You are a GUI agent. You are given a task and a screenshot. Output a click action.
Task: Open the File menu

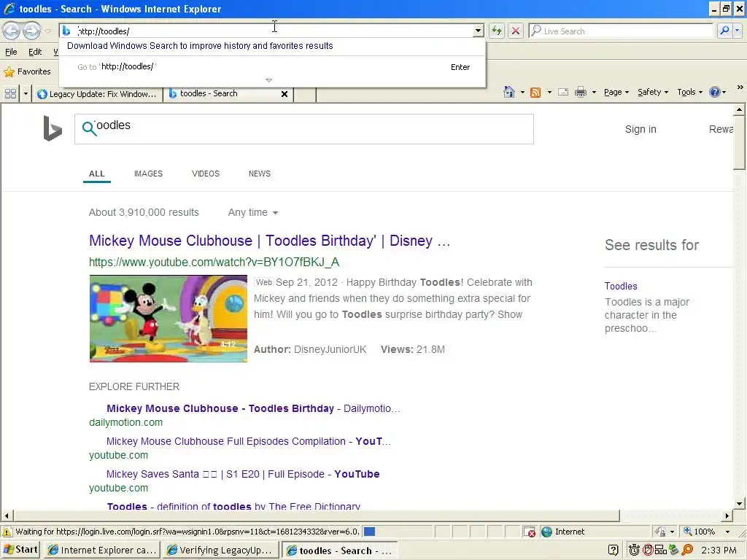(11, 52)
